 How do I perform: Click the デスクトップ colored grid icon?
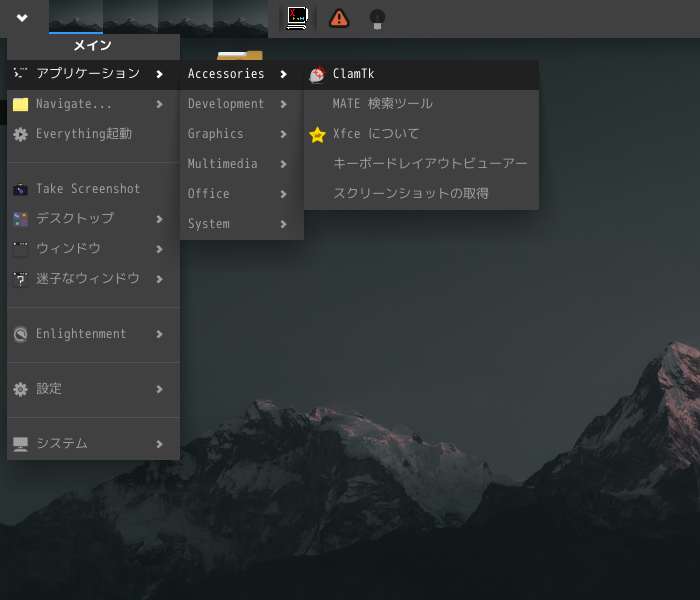coord(21,219)
